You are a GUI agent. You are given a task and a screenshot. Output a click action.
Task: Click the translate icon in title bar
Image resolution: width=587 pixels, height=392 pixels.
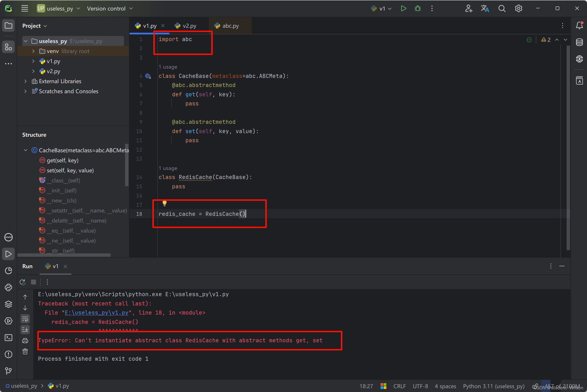(485, 9)
